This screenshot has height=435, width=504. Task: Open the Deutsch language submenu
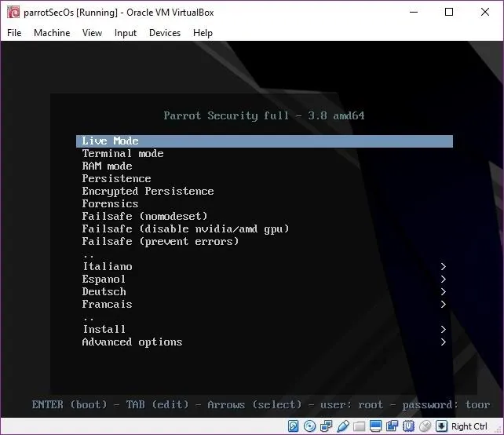[265, 291]
